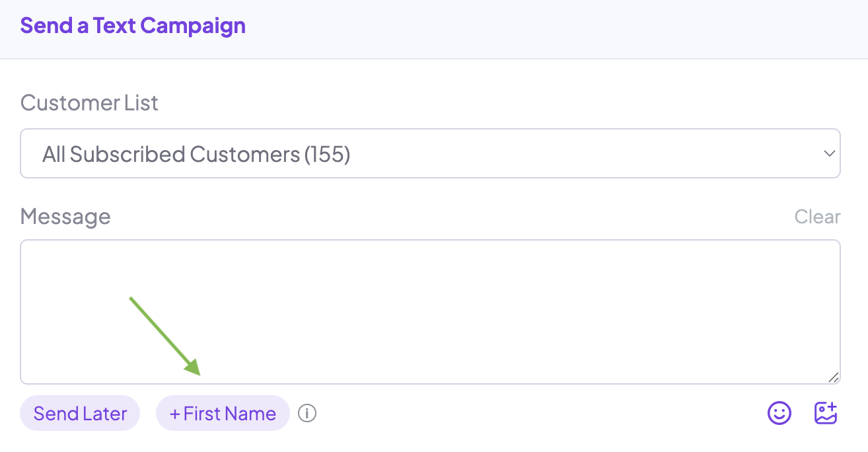868x452 pixels.
Task: Click the plus sign on First Name button
Action: click(175, 414)
